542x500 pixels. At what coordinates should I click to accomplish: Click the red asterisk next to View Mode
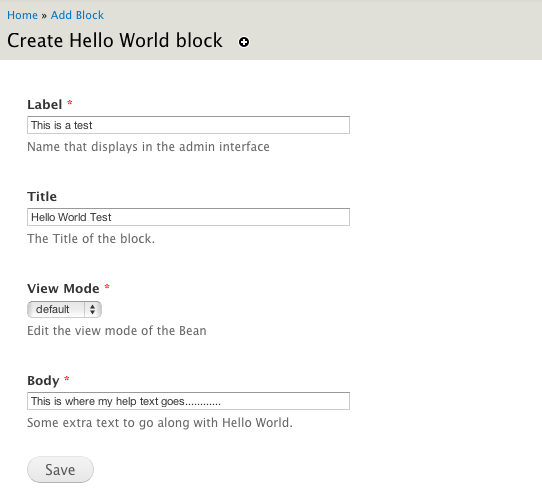tap(107, 287)
